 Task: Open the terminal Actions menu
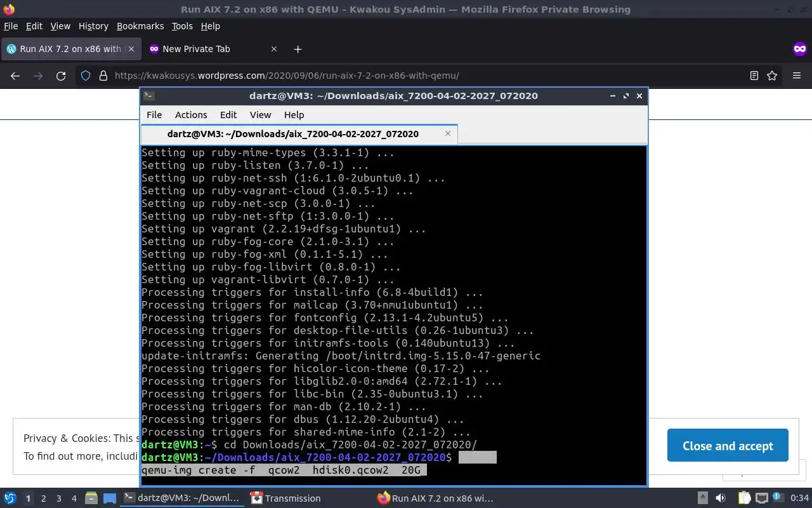(191, 115)
